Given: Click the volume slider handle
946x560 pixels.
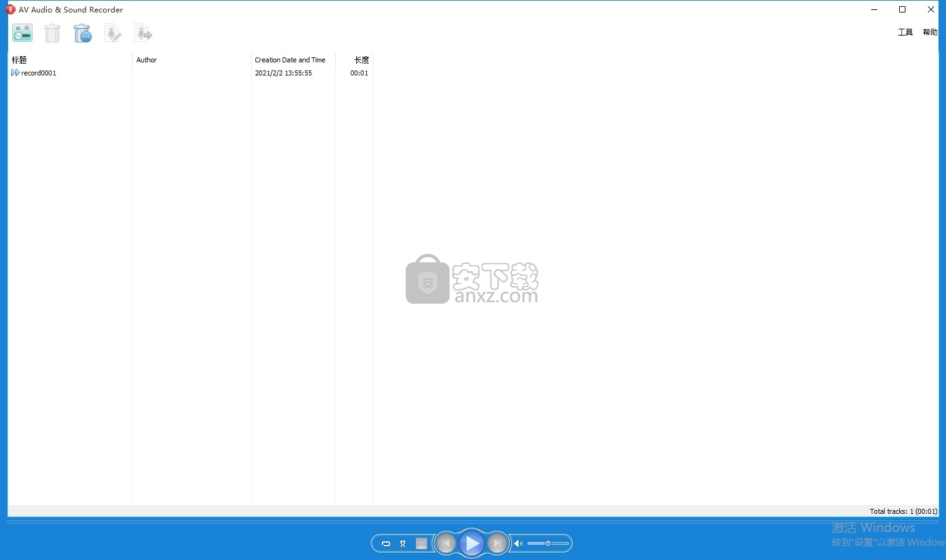Looking at the screenshot, I should coord(548,544).
